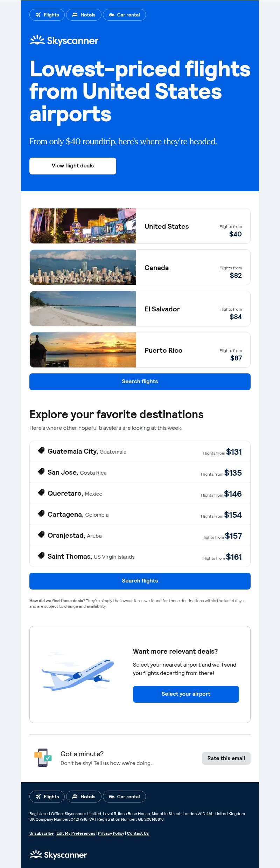
Task: Click the View flight deals button
Action: pos(73,166)
